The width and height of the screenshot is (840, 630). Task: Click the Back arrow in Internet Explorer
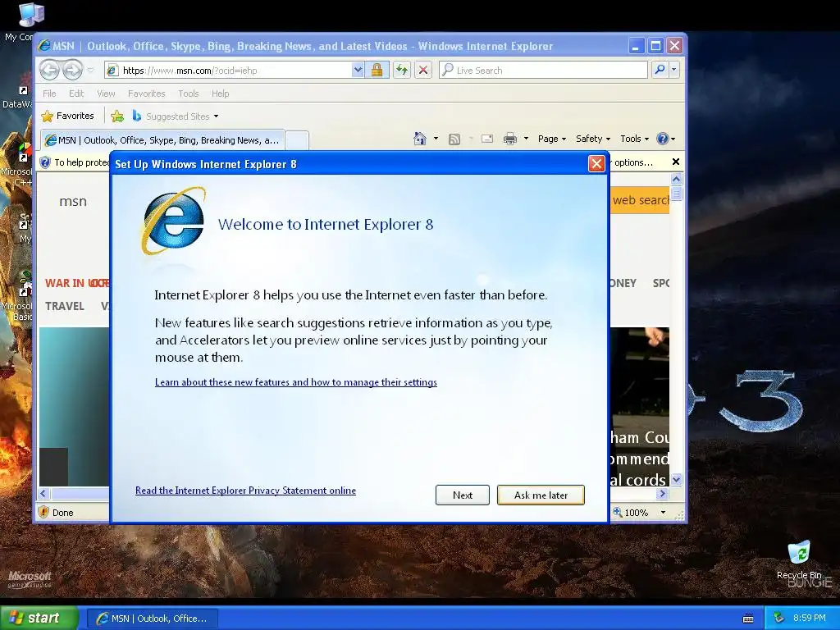point(49,70)
